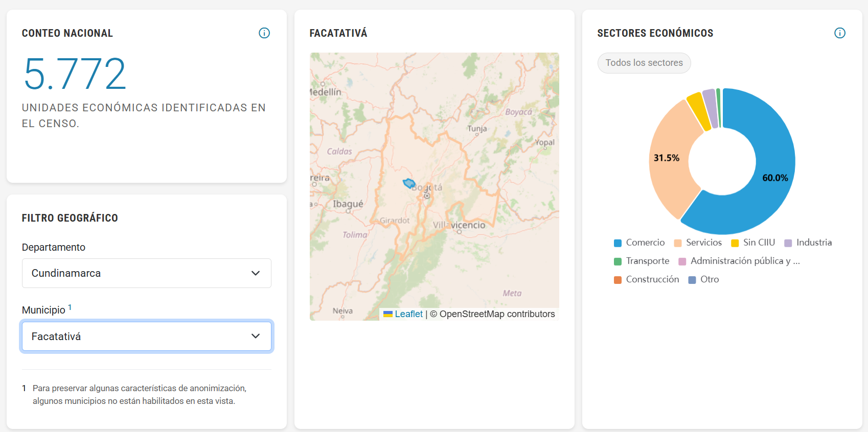
Task: Toggle Comercio legend item
Action: 639,243
